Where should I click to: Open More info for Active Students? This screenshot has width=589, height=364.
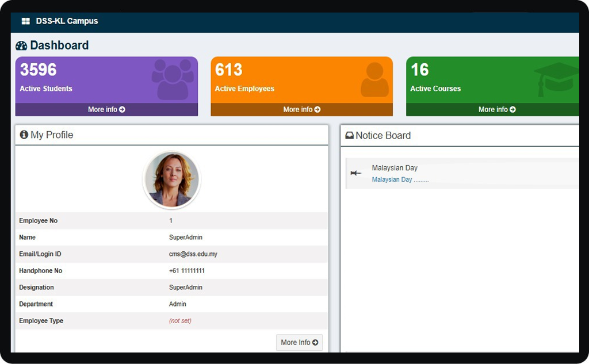(x=106, y=109)
